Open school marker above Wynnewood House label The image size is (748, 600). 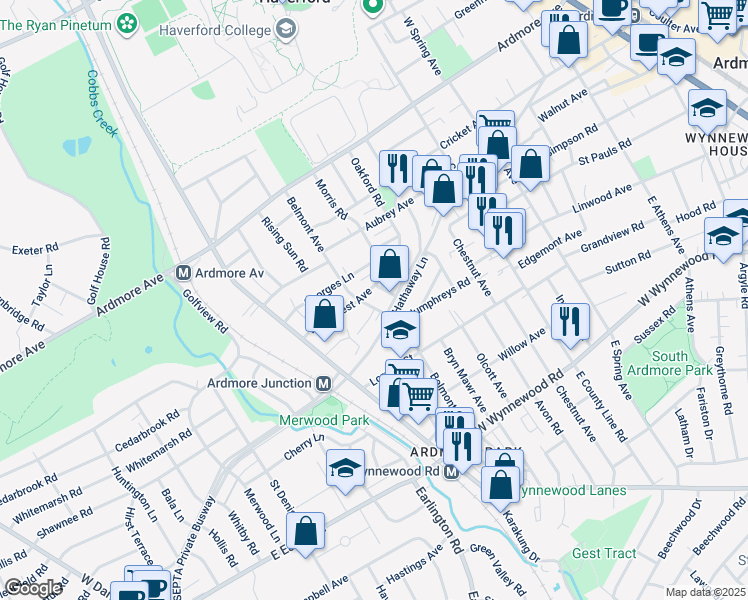coord(707,109)
